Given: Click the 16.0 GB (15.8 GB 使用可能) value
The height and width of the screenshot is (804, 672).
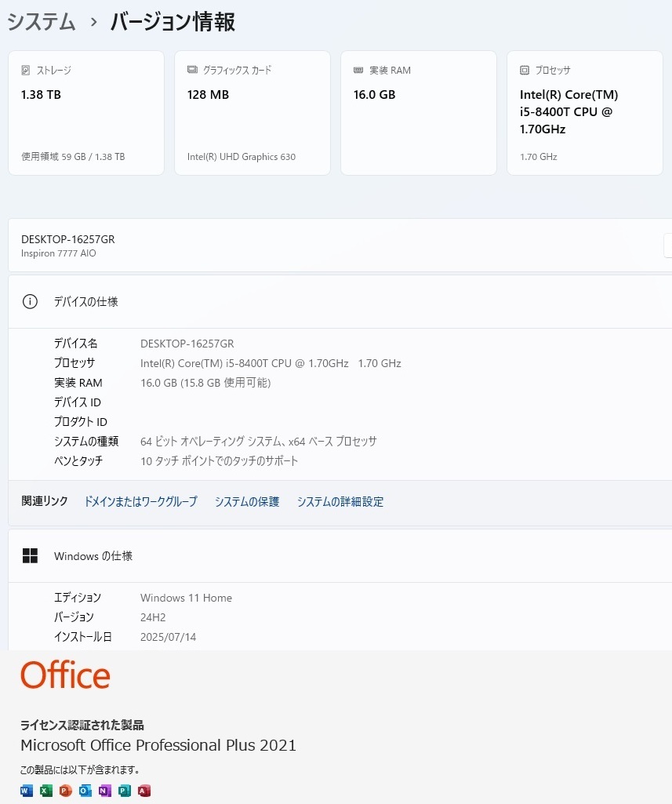Looking at the screenshot, I should pyautogui.click(x=205, y=383).
